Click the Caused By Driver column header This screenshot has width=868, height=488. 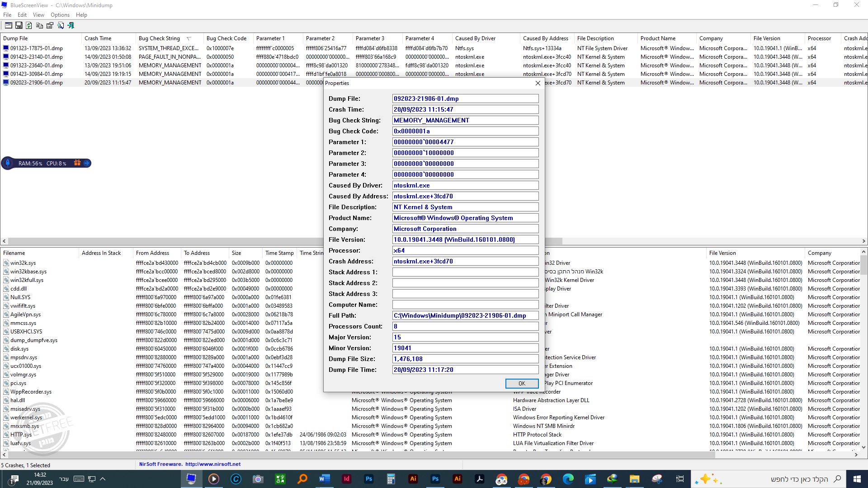[486, 38]
